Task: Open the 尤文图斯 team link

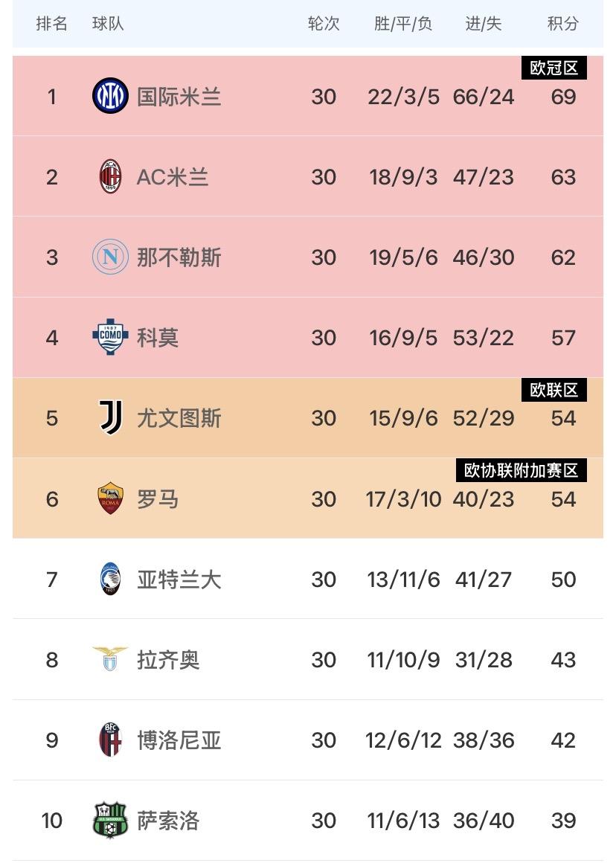Action: tap(179, 418)
